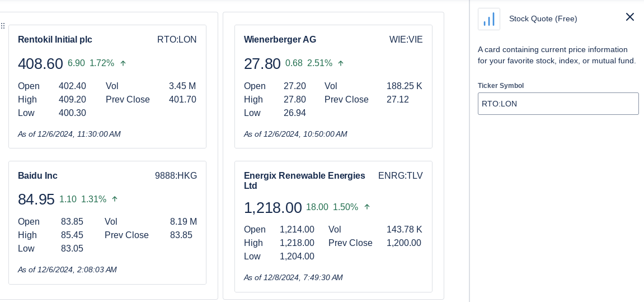Click the 408.60 price on Rentokil card
Screen dimensions: 644x302
coord(41,64)
